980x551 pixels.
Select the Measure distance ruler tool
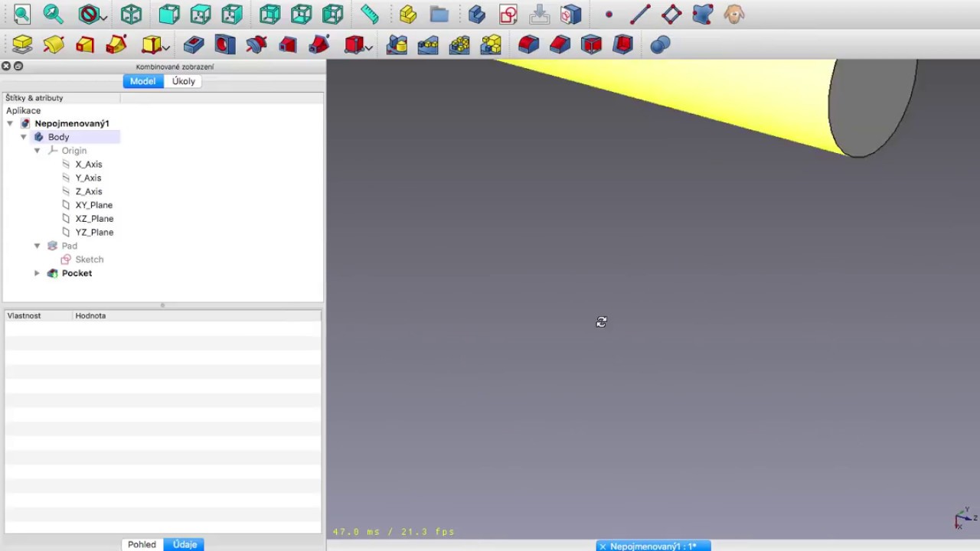pos(370,14)
